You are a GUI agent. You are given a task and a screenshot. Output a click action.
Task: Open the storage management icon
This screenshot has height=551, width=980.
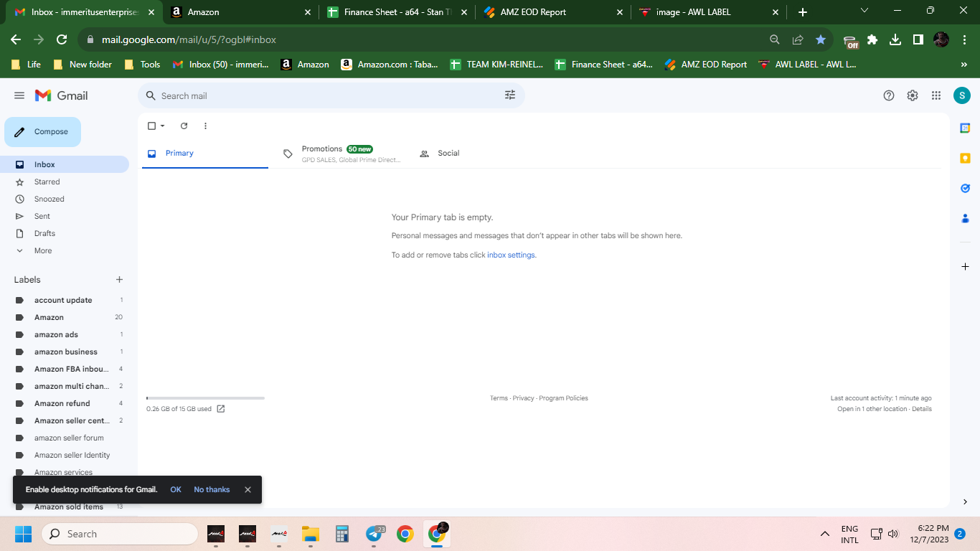[x=221, y=409]
